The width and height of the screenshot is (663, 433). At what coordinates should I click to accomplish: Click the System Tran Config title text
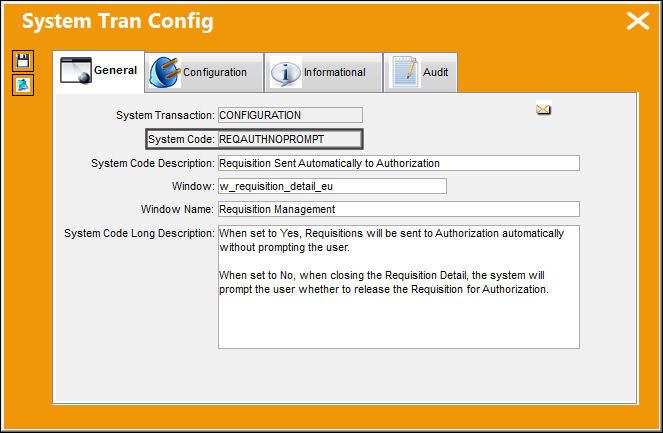(118, 21)
